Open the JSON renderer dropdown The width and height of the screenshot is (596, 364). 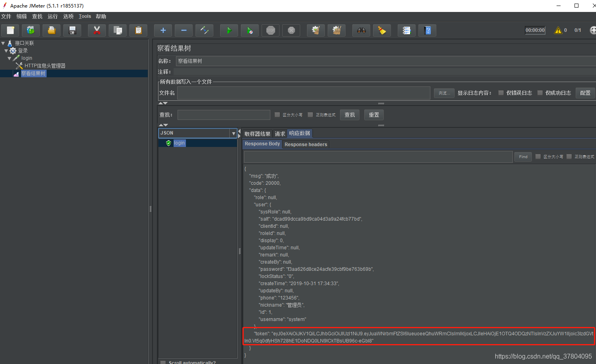(234, 133)
